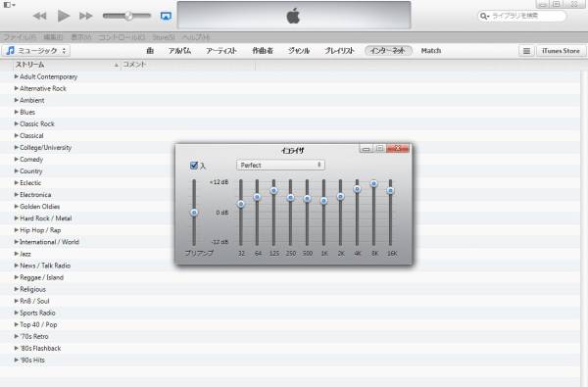Select the RnB / Soul row
Screen dimensions: 588x387
291,301
